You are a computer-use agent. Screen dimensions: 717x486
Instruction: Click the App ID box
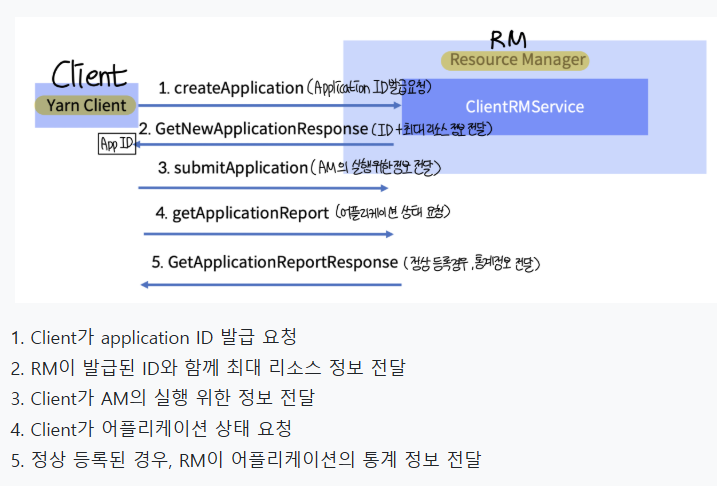tap(117, 144)
